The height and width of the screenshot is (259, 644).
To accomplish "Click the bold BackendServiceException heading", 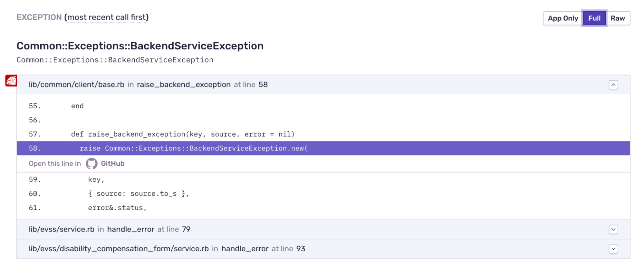I will [140, 46].
